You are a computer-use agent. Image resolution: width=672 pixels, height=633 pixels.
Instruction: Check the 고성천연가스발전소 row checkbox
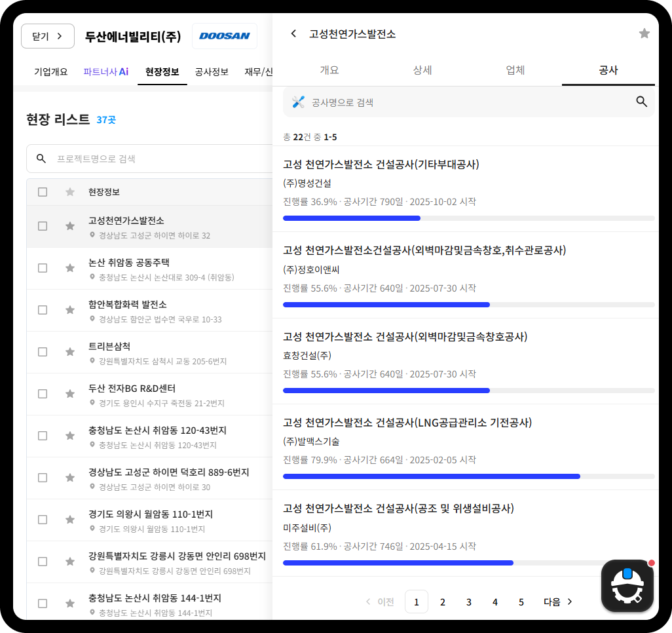[43, 226]
